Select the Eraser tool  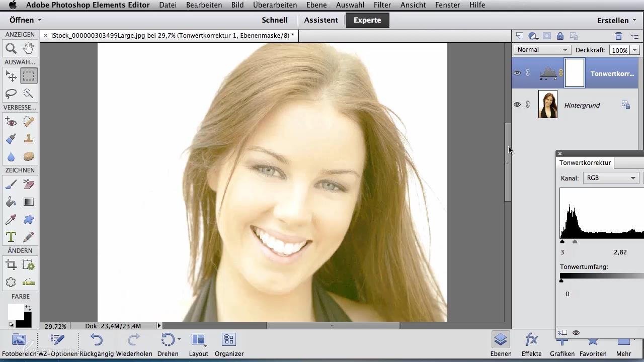click(29, 185)
